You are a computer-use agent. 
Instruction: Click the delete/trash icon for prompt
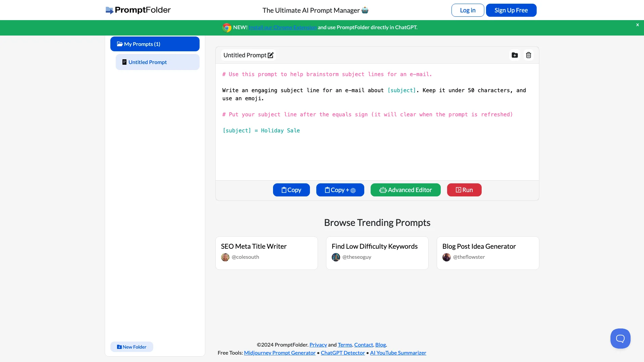click(x=529, y=55)
